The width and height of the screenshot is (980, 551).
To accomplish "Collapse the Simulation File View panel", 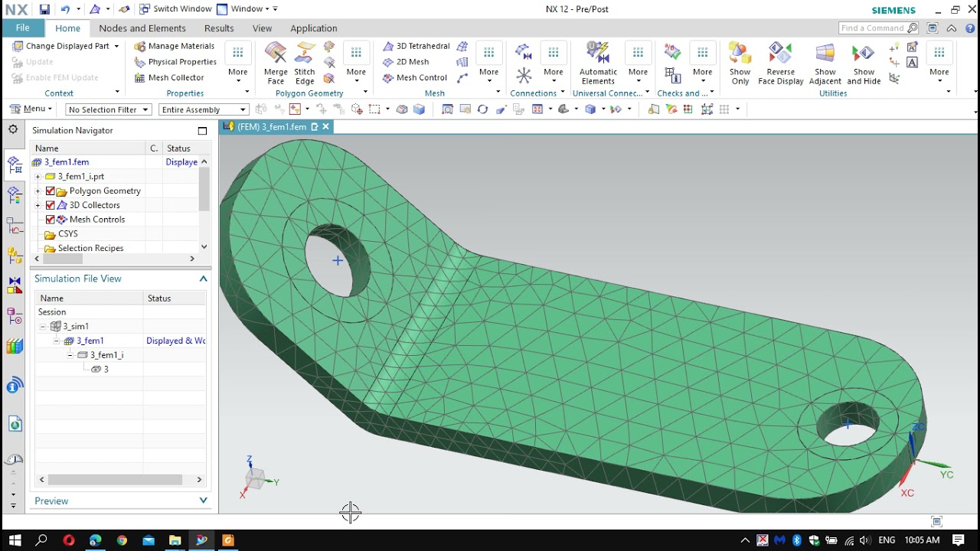I will point(203,279).
